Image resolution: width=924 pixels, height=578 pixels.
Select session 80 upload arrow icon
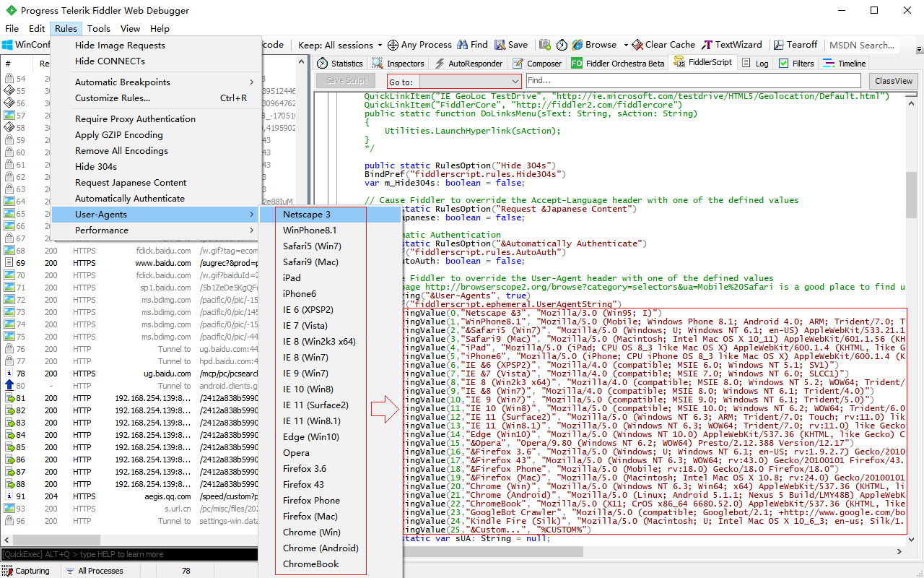coord(10,386)
